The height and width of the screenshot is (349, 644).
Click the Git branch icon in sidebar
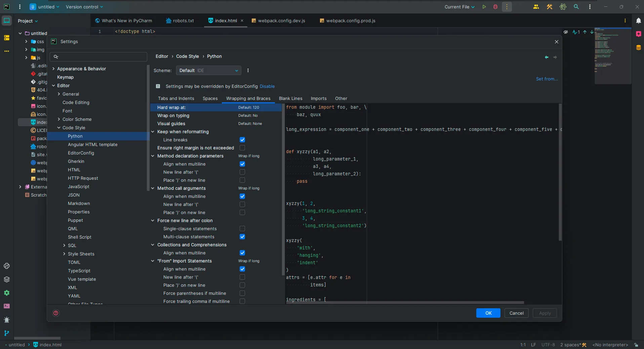[x=7, y=333]
